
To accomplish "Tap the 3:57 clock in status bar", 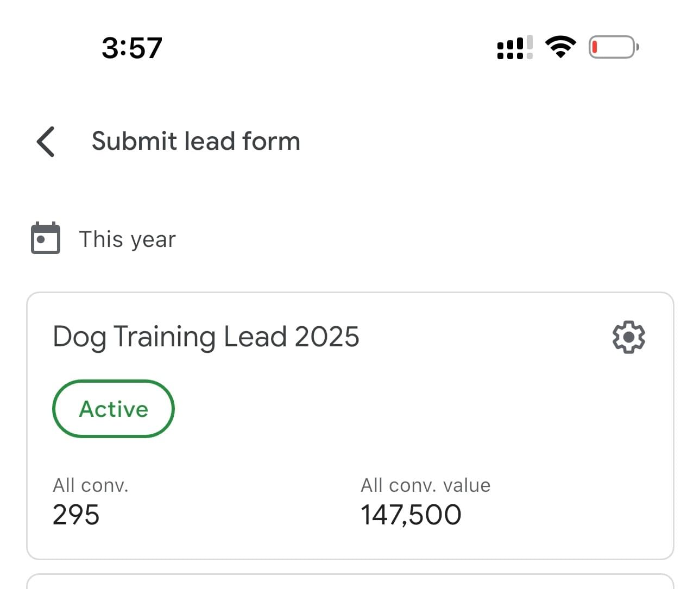I will (x=131, y=48).
